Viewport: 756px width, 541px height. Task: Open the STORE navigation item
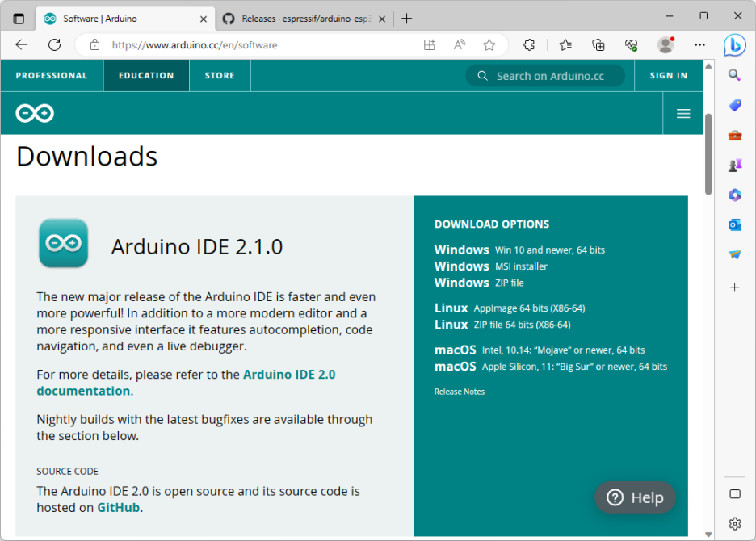220,76
